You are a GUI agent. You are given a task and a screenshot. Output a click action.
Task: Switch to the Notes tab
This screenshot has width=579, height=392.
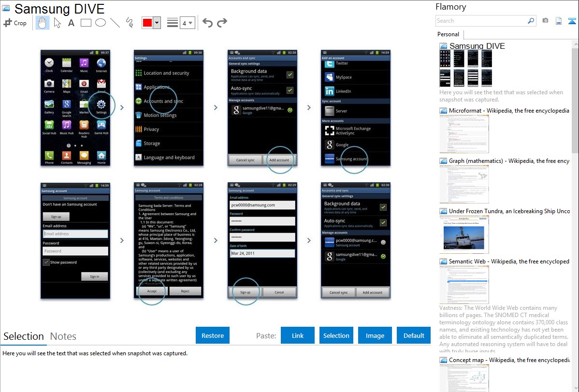pos(63,336)
